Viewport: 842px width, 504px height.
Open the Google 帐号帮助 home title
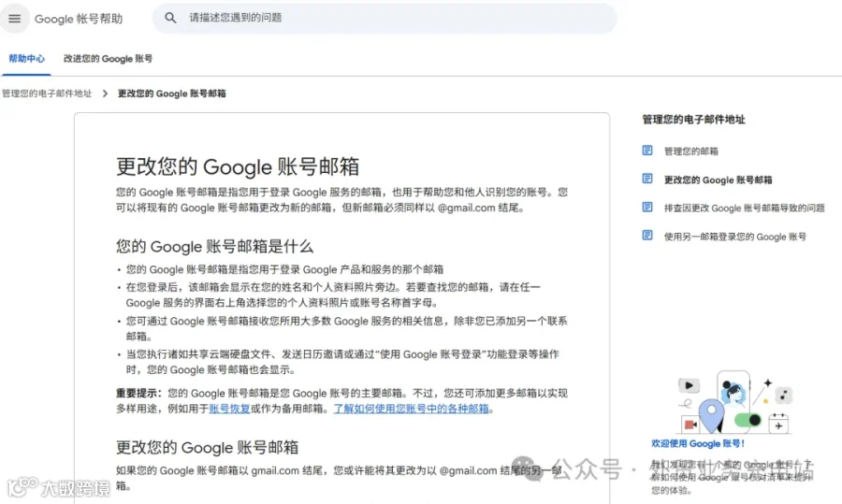pyautogui.click(x=79, y=19)
